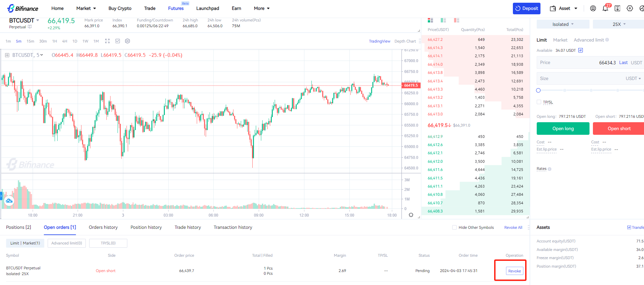Enable the TP/SL checkbox
The height and width of the screenshot is (285, 644).
(x=539, y=102)
